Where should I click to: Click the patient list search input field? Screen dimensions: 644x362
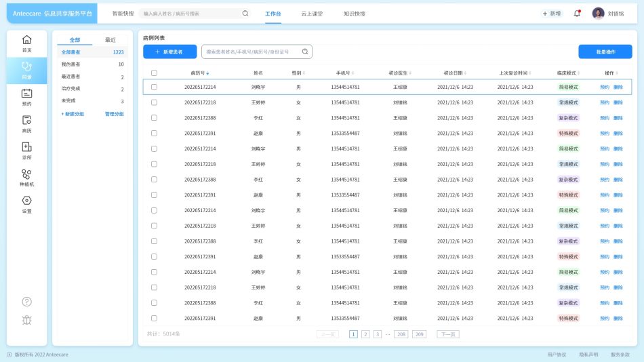(251, 52)
